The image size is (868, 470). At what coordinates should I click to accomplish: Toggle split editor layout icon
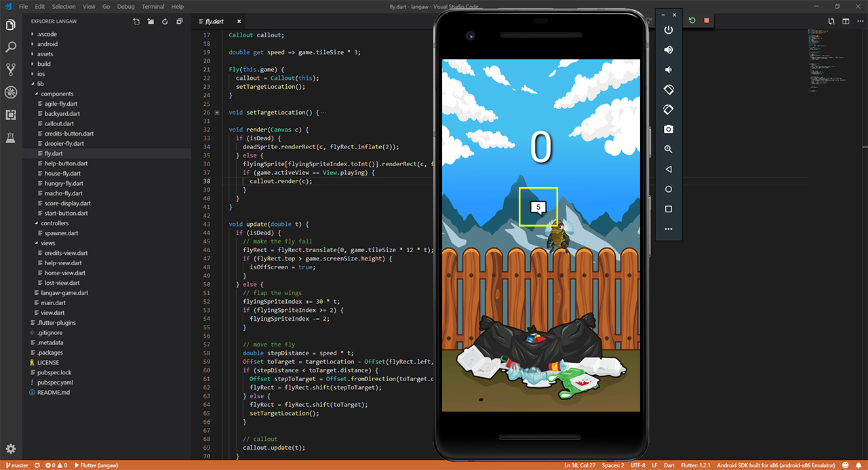pyautogui.click(x=846, y=22)
